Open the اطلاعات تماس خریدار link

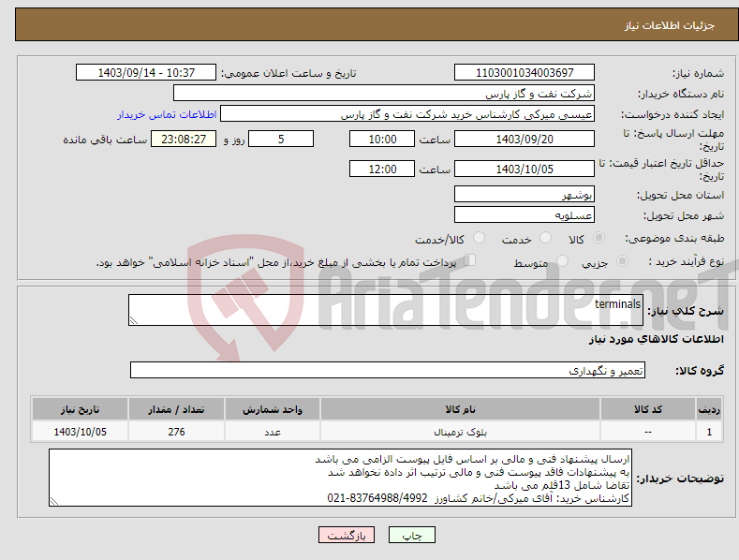(167, 114)
